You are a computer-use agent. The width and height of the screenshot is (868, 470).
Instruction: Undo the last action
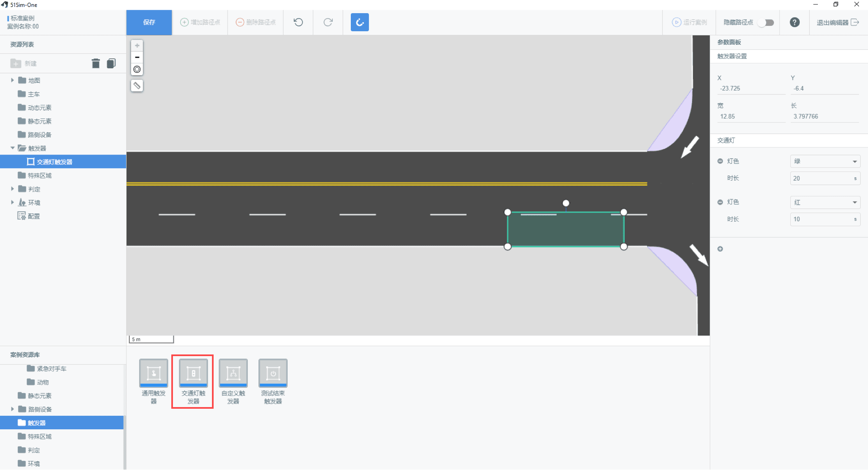(x=299, y=22)
